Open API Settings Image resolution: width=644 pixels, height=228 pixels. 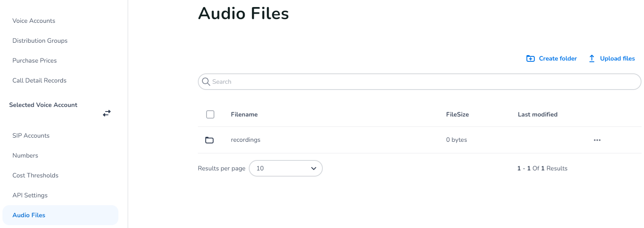pos(30,195)
